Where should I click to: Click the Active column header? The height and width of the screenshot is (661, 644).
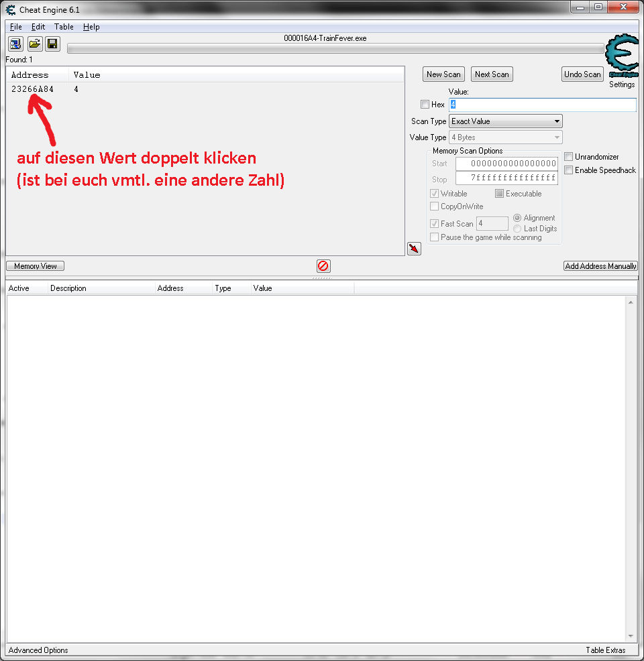point(26,288)
